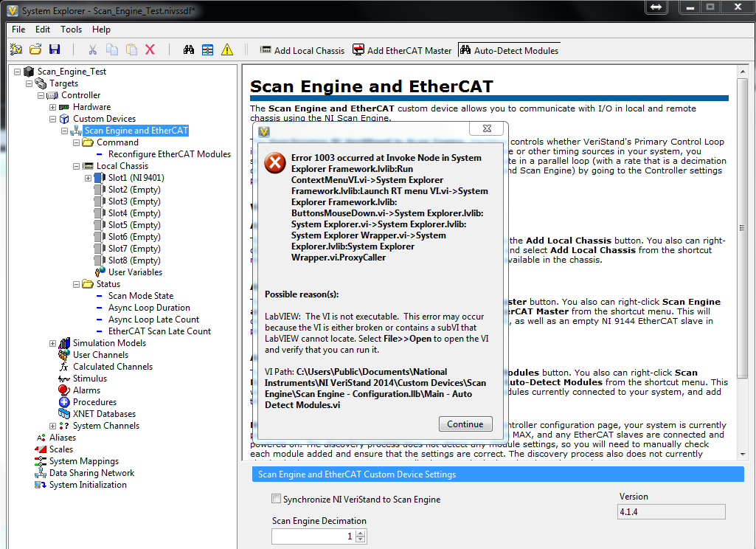
Task: Click Continue to dismiss the error dialog
Action: (465, 424)
